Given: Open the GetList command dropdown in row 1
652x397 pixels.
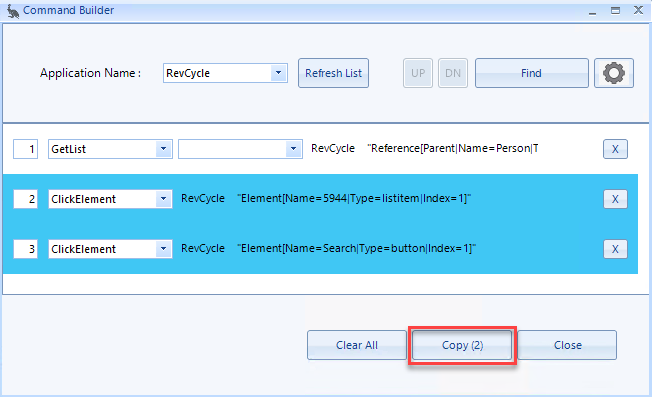Looking at the screenshot, I should coord(163,149).
